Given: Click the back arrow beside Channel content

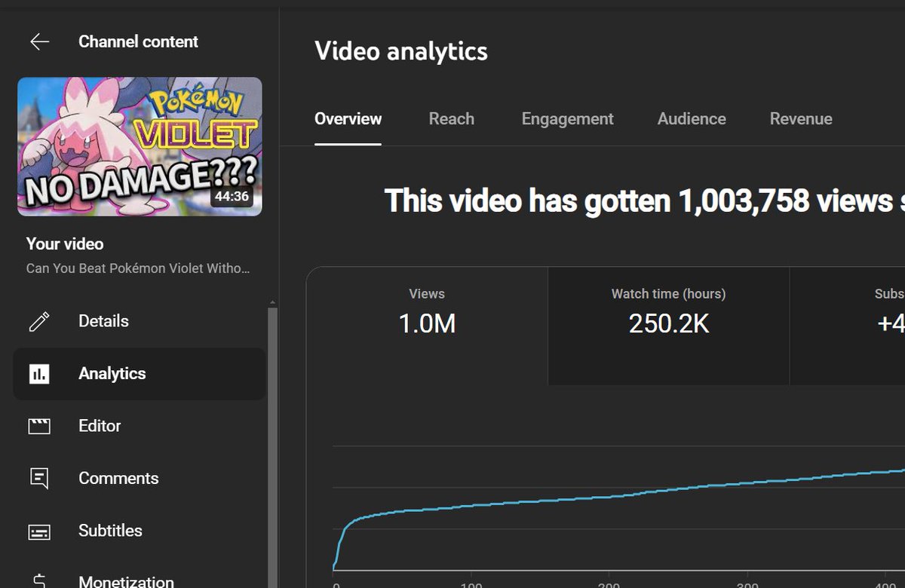Looking at the screenshot, I should tap(39, 42).
